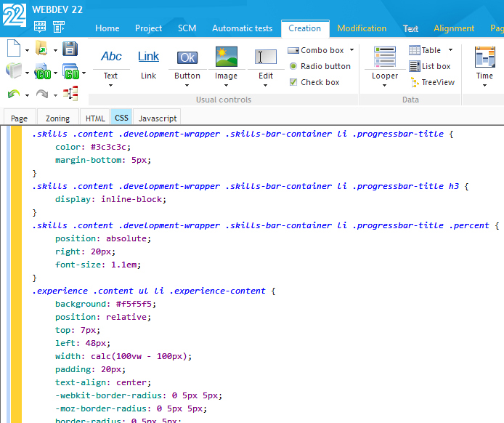The image size is (504, 423).
Task: Redo action gray arrow
Action: pyautogui.click(x=42, y=94)
